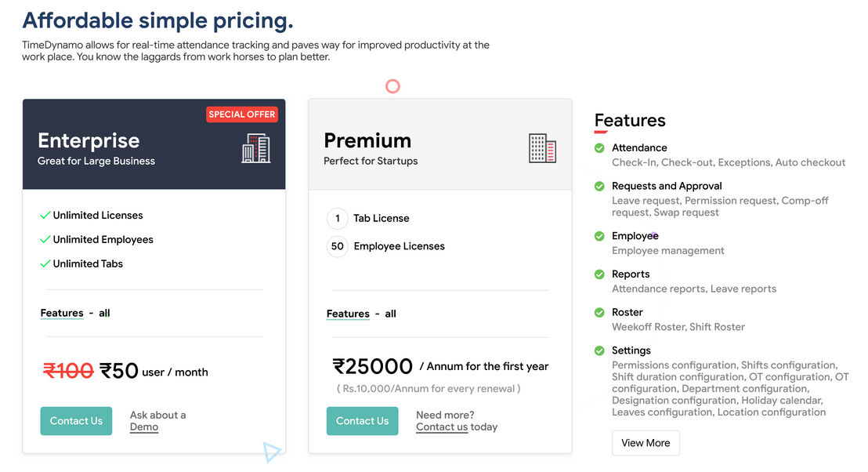Click the green check beside Settings

599,350
